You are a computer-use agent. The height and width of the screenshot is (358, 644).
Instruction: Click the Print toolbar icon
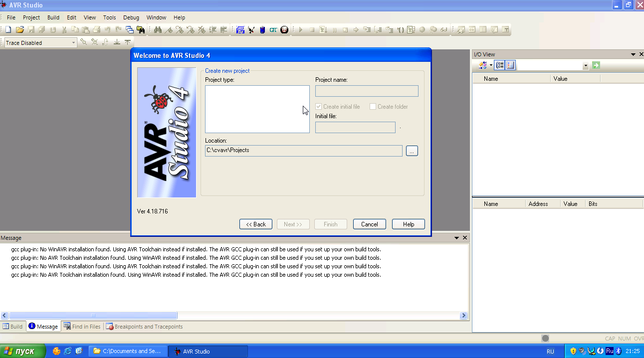[x=97, y=30]
